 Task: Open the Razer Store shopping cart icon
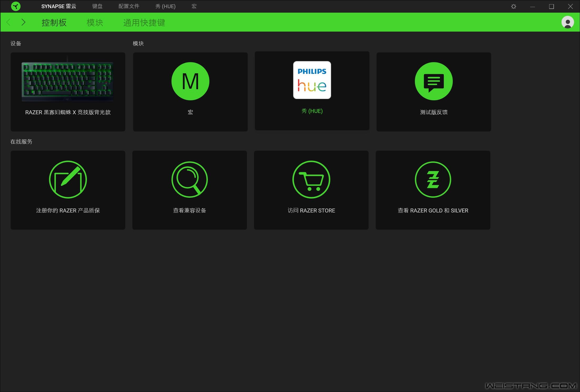(x=311, y=179)
